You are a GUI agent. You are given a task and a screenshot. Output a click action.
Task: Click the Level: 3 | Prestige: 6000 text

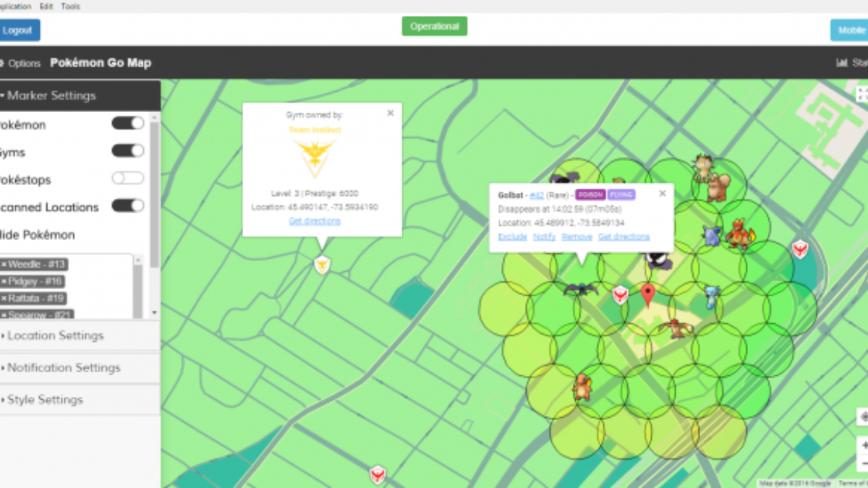315,194
